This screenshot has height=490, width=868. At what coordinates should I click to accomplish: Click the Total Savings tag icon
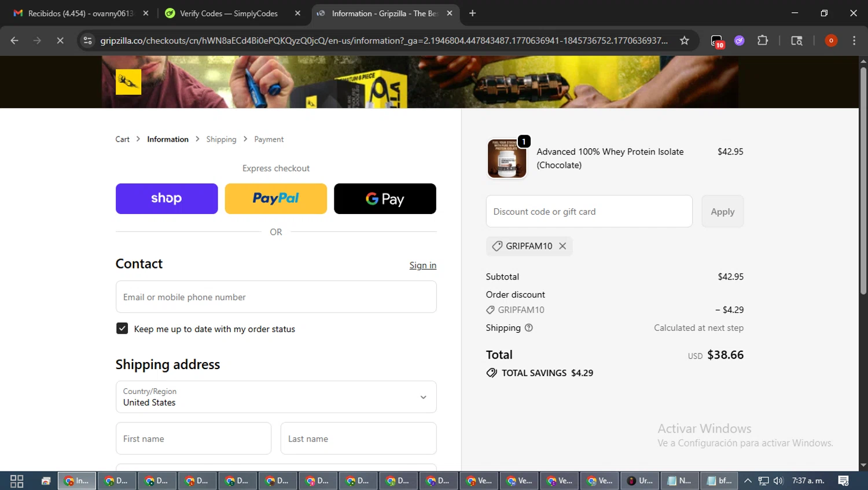(x=491, y=373)
